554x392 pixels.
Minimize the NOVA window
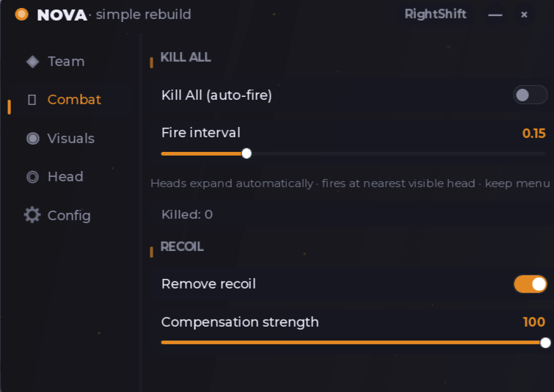click(x=495, y=15)
